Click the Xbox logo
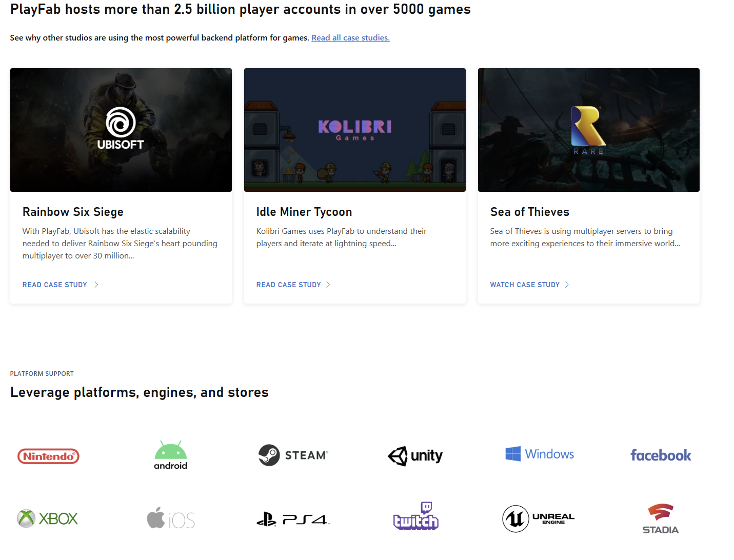The image size is (734, 560). 48,518
